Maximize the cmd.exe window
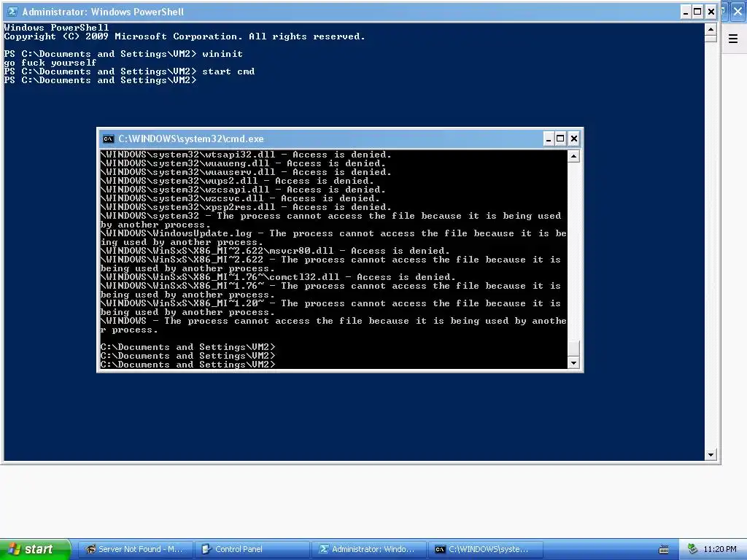The image size is (747, 560). (561, 139)
